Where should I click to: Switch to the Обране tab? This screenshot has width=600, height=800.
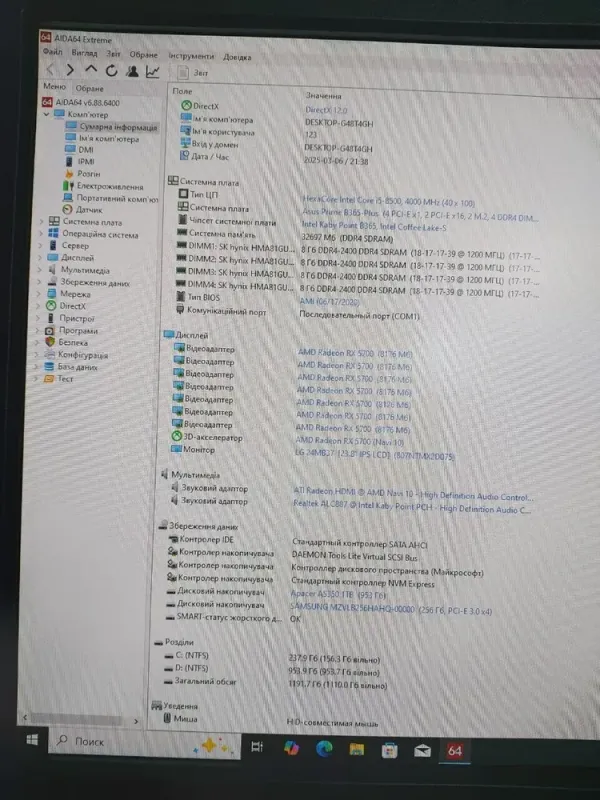[90, 88]
